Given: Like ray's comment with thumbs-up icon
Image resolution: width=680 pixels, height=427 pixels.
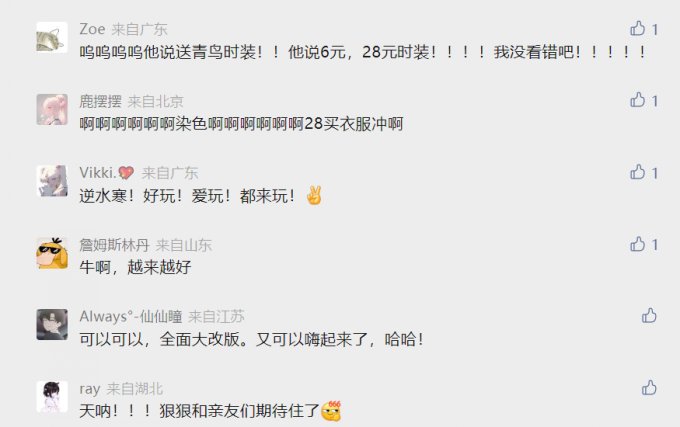Looking at the screenshot, I should pos(649,388).
